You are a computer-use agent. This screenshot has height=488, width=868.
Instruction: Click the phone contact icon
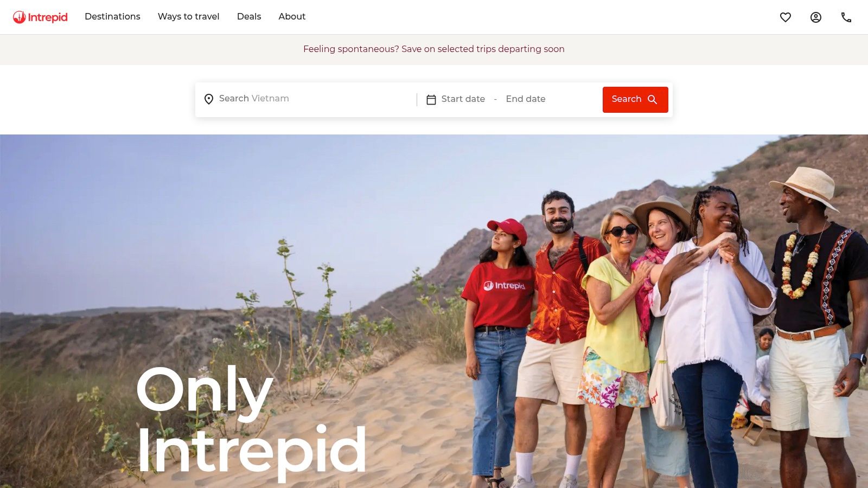coord(846,17)
